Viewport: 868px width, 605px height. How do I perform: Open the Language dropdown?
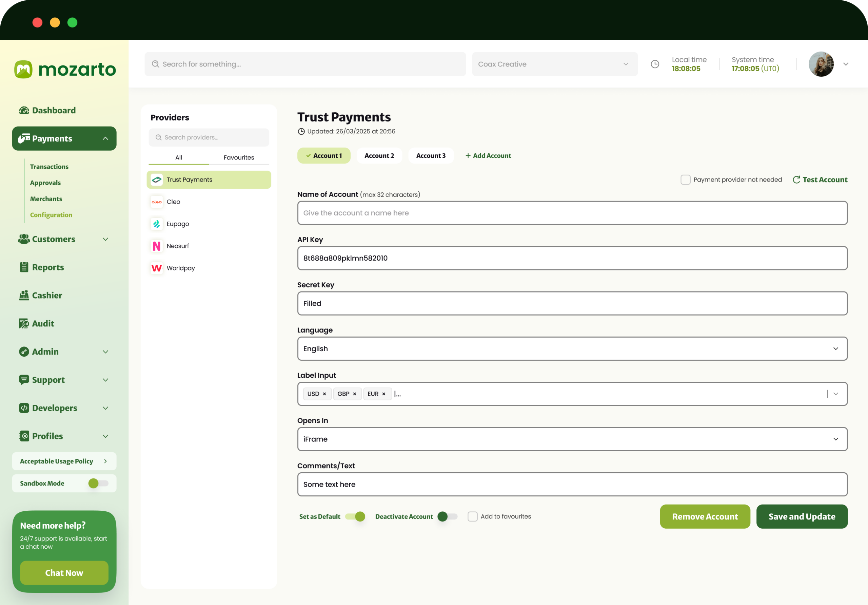(x=572, y=348)
